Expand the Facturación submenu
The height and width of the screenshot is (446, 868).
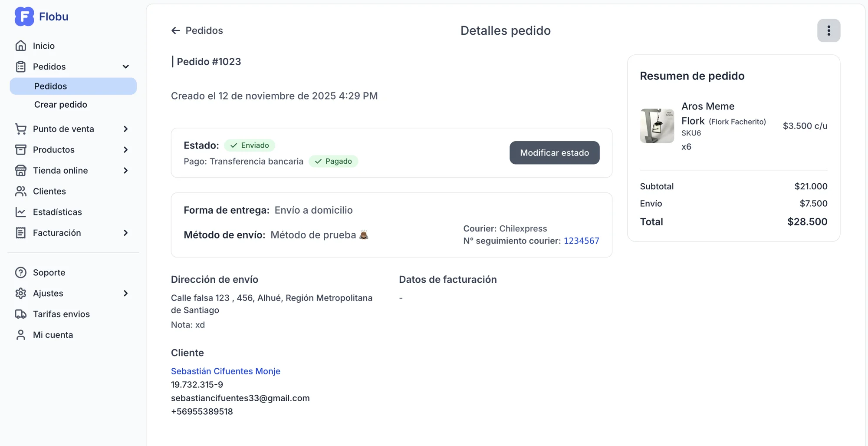tap(125, 233)
